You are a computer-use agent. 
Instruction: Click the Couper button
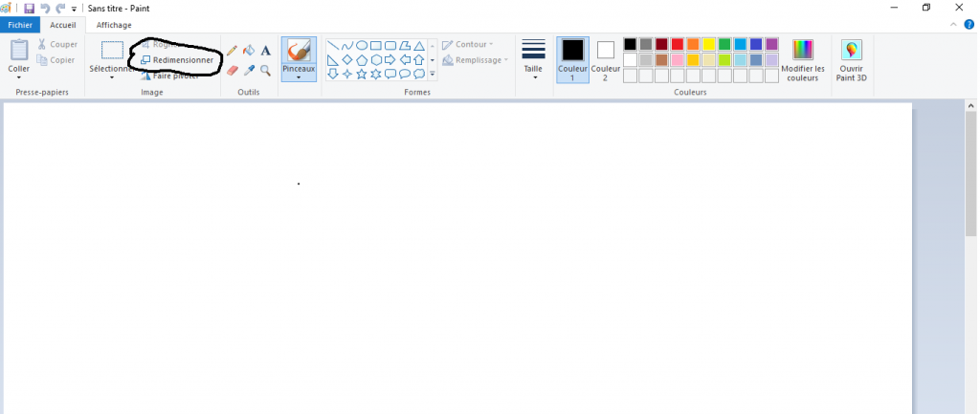click(56, 44)
